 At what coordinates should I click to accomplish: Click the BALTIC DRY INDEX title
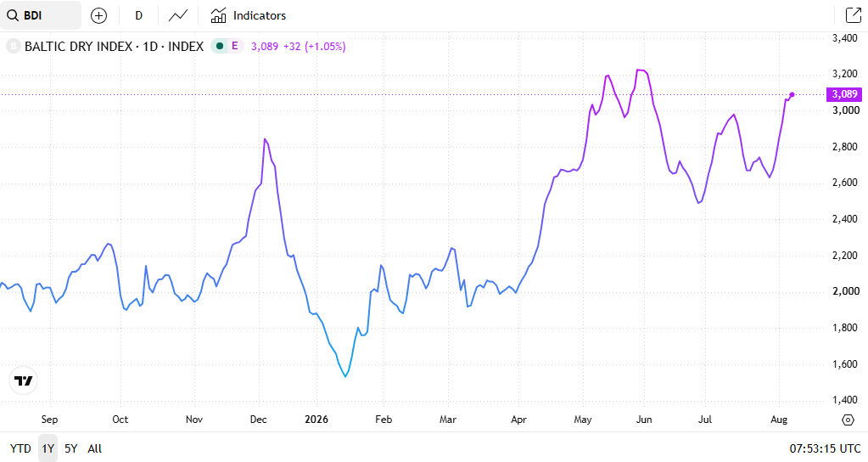click(114, 47)
